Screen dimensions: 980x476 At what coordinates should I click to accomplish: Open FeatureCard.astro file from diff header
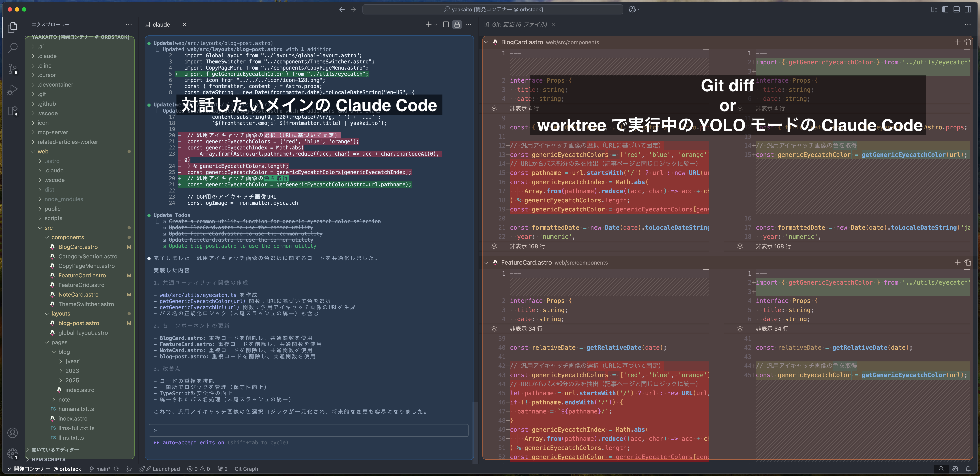[968, 262]
